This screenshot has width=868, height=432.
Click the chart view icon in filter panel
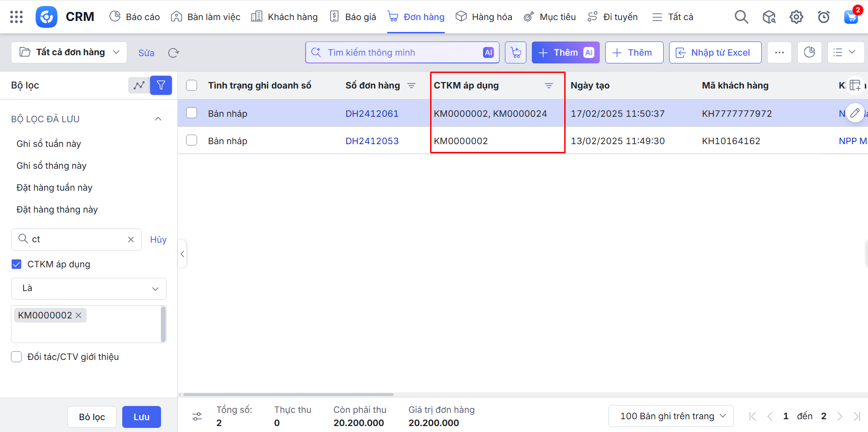click(x=139, y=85)
